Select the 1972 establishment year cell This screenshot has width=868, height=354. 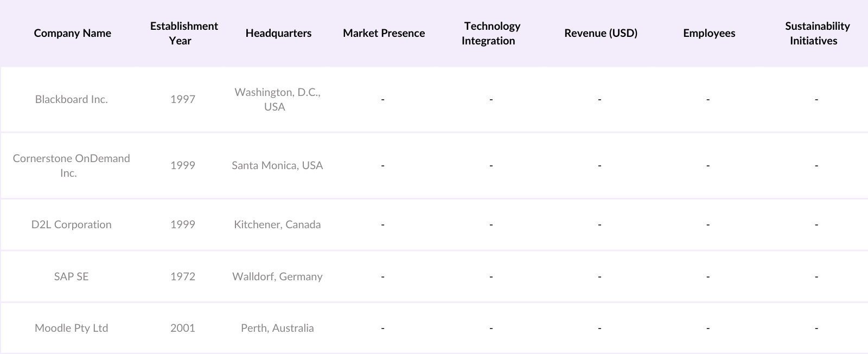pos(183,276)
